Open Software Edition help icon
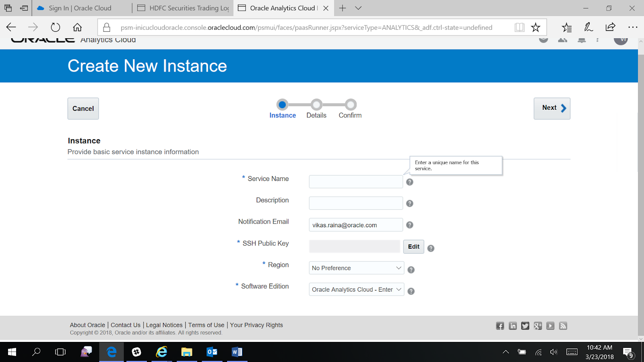Viewport: 644px width, 362px height. (x=411, y=291)
